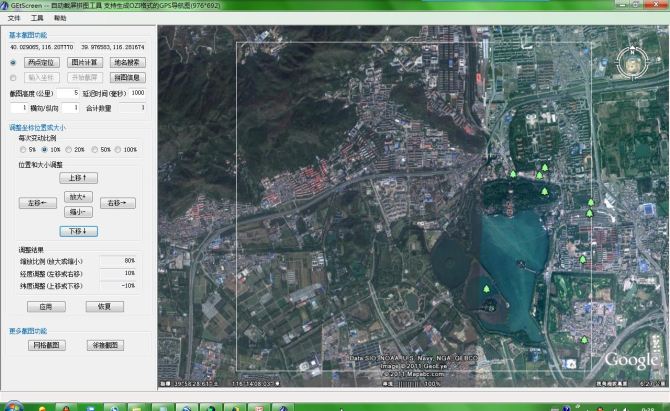Click the Windows Start orb on the taskbar
Screen dimensions: 670x411
pos(13,406)
